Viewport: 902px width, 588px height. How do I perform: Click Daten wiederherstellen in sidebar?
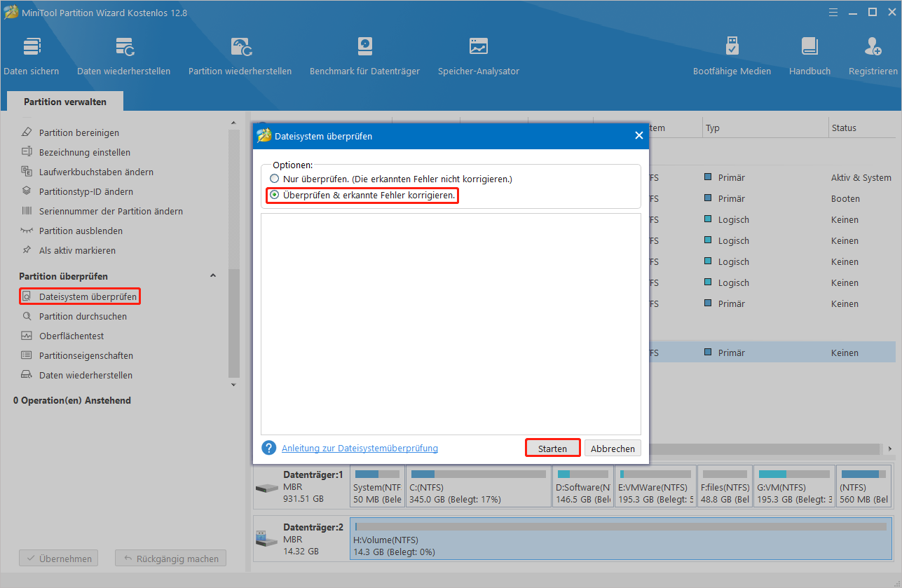76,375
